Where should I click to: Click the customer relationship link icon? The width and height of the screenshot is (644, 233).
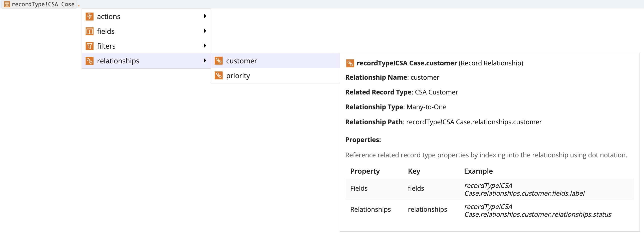click(x=219, y=61)
